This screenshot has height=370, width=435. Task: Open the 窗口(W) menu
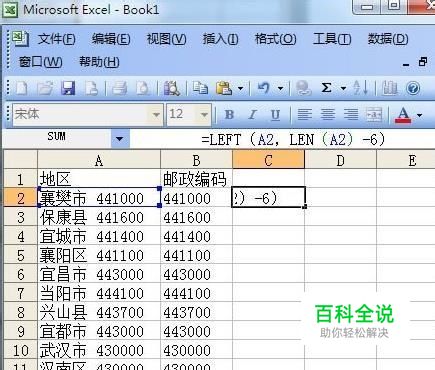pos(40,62)
